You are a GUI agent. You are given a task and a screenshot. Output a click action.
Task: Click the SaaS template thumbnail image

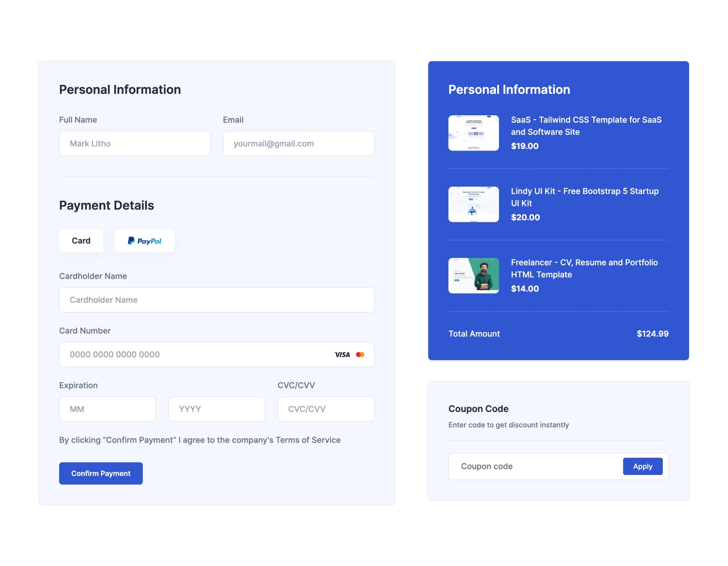pyautogui.click(x=473, y=132)
